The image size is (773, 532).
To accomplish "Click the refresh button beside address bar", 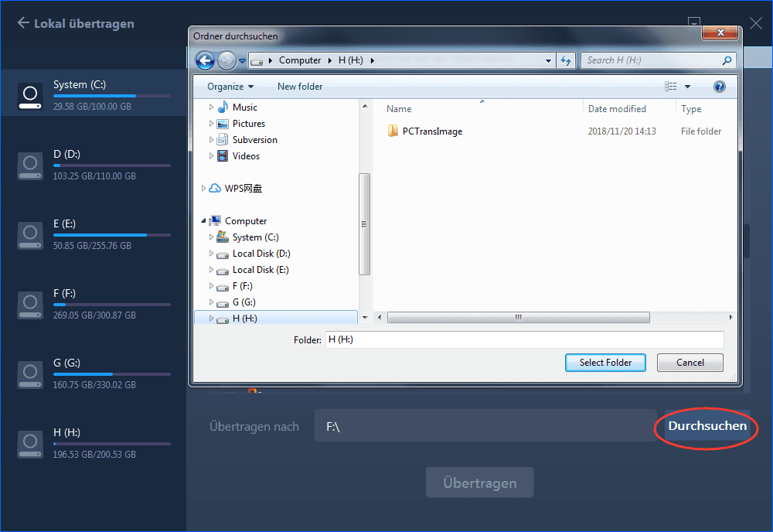I will [x=567, y=60].
